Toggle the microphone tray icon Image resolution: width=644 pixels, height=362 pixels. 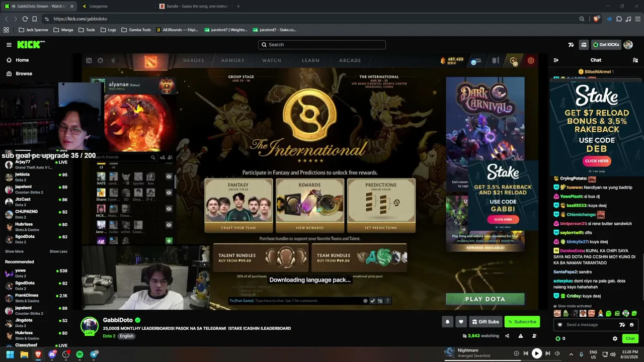[581, 354]
